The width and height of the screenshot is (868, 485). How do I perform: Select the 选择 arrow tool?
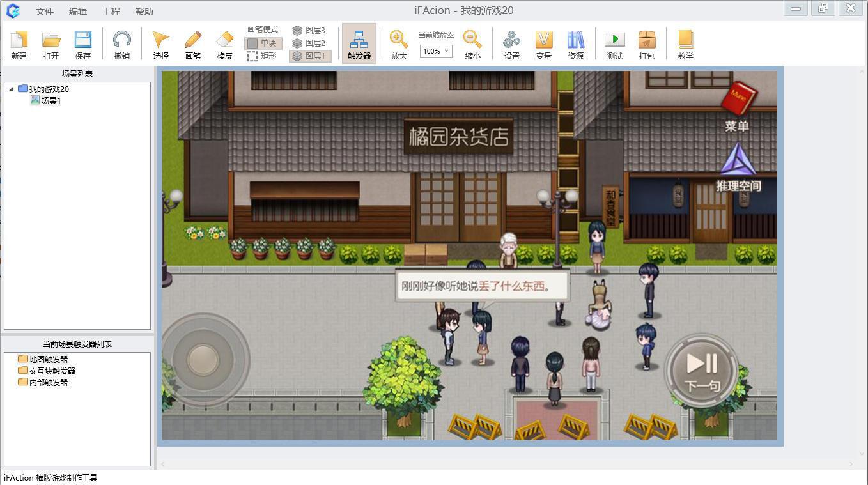[161, 45]
